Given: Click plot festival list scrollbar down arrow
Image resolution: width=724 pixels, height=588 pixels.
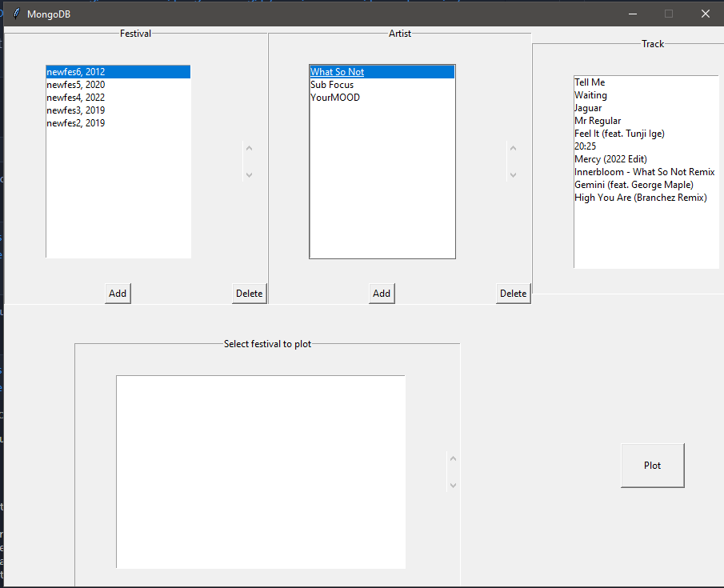Looking at the screenshot, I should 453,485.
